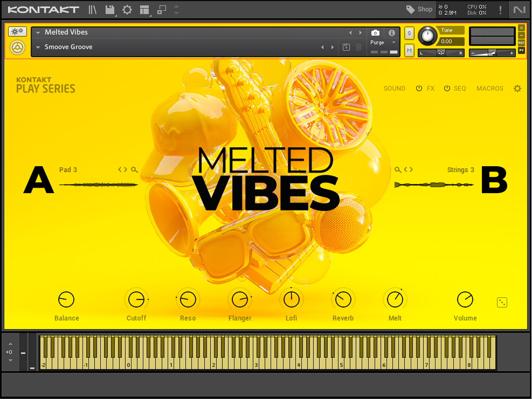Go to next instrument for Melted Vibes
Viewport: 532px width, 399px height.
pos(361,33)
